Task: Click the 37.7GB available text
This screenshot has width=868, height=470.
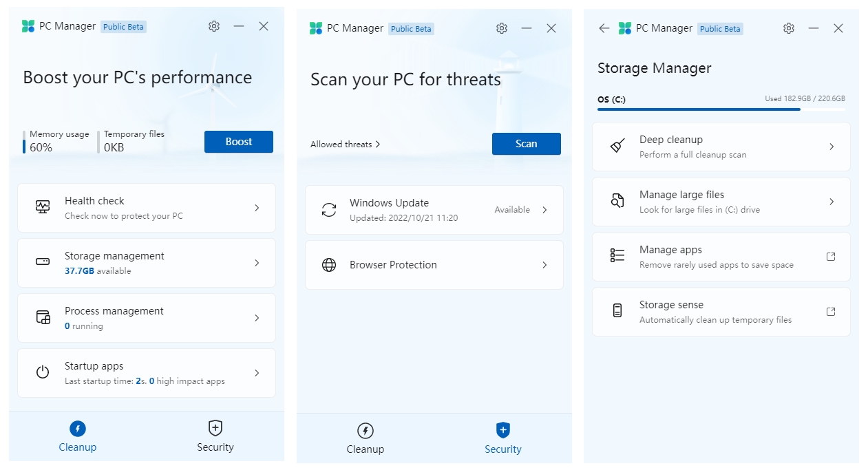Action: pos(98,271)
